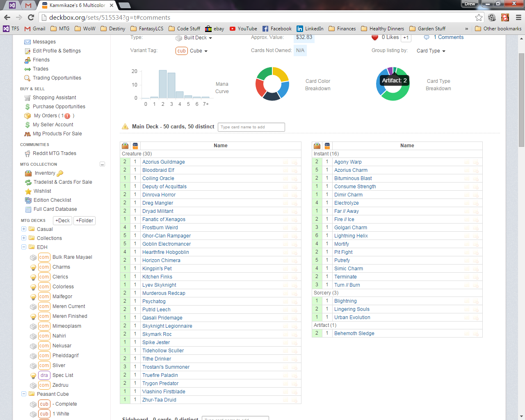The height and width of the screenshot is (420, 525).
Task: Open the Card Type grouping dropdown
Action: [x=431, y=51]
